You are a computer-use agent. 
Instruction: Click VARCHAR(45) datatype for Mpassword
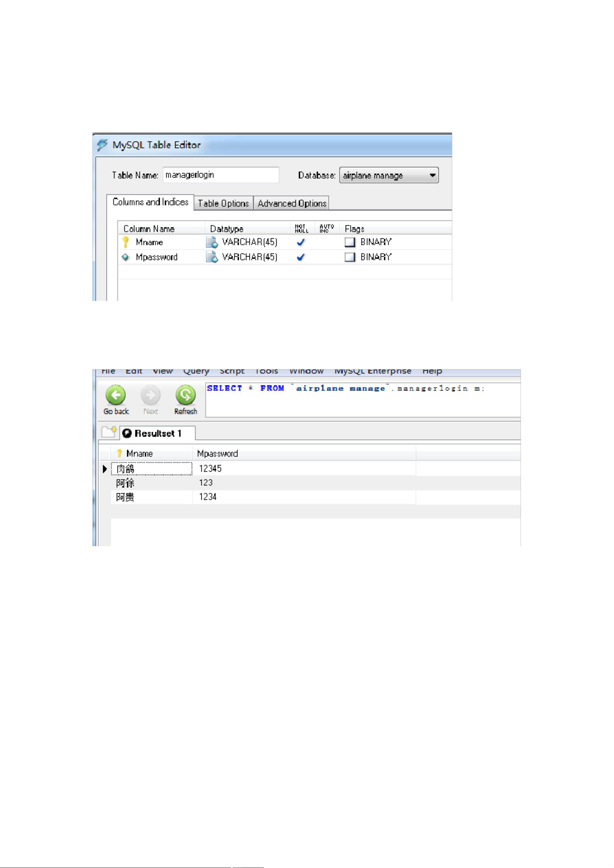(x=249, y=257)
